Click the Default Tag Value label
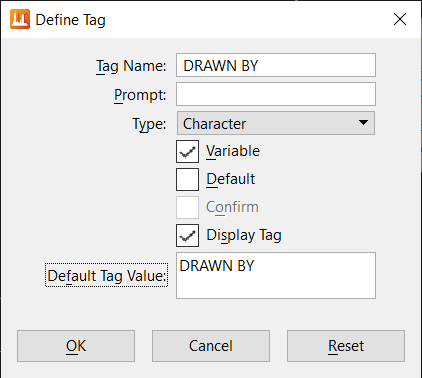 tap(107, 275)
